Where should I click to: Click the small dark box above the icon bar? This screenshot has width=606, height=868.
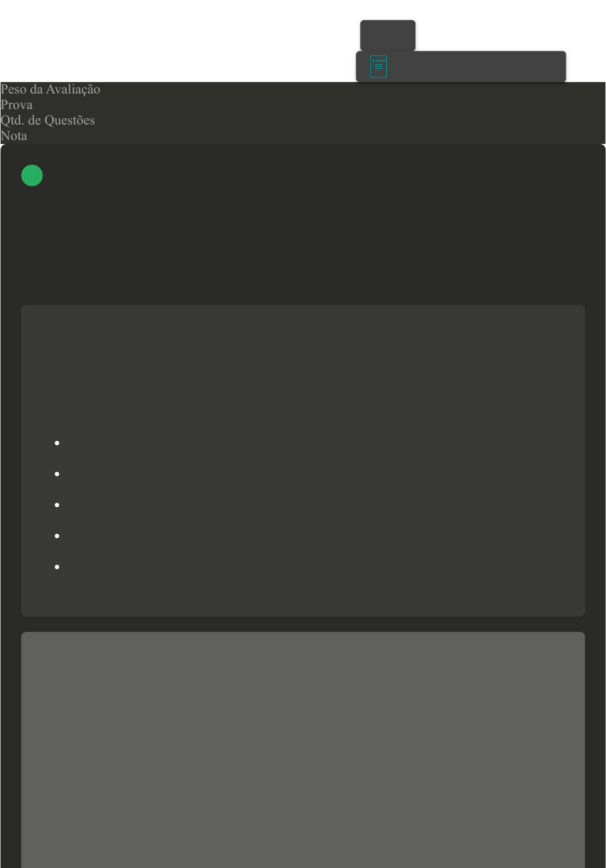[x=388, y=35]
